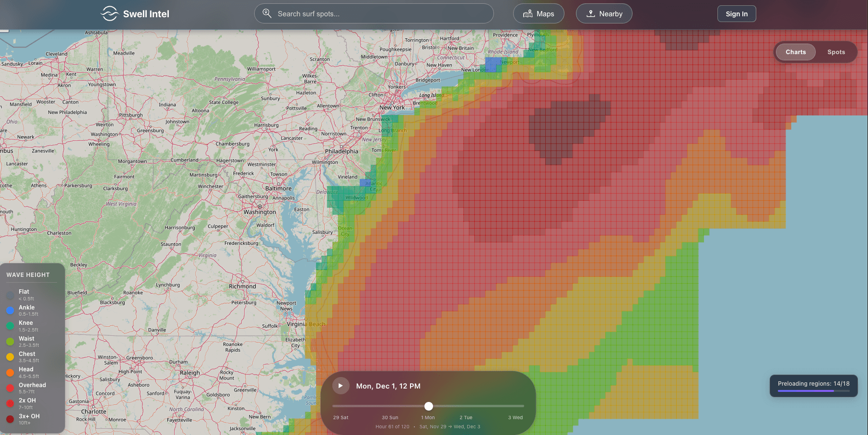Click the Sign In button
This screenshot has height=435, width=868.
[737, 13]
